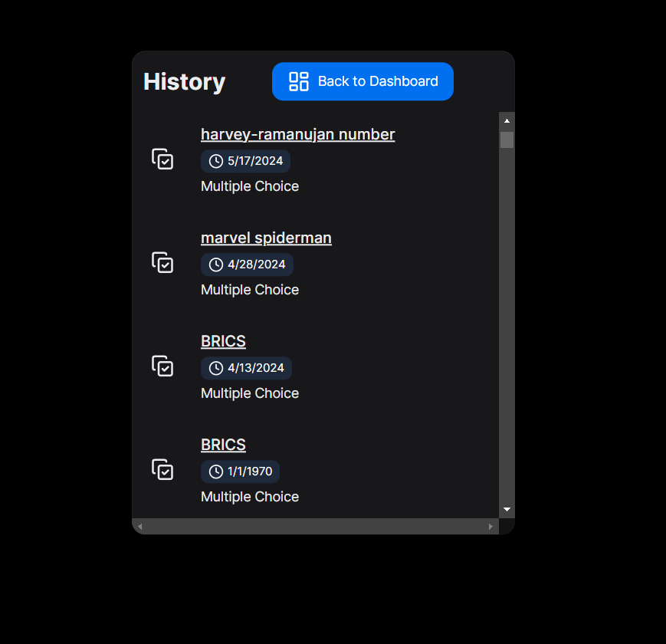The width and height of the screenshot is (666, 644).
Task: Click Multiple Choice under BRICS 1/1/1970
Action: click(250, 497)
